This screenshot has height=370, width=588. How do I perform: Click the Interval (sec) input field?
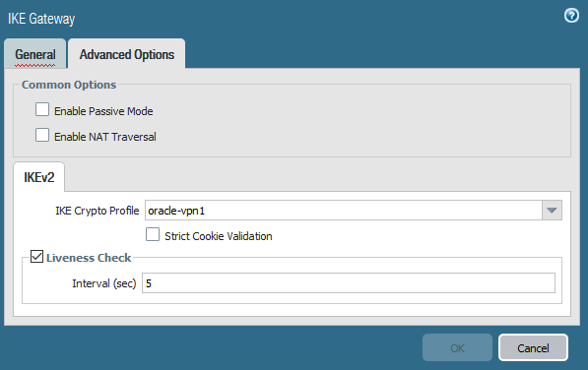(349, 283)
